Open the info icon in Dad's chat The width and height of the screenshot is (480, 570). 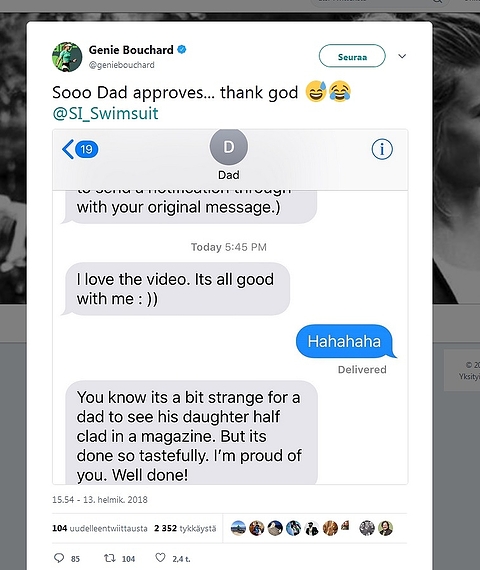382,149
